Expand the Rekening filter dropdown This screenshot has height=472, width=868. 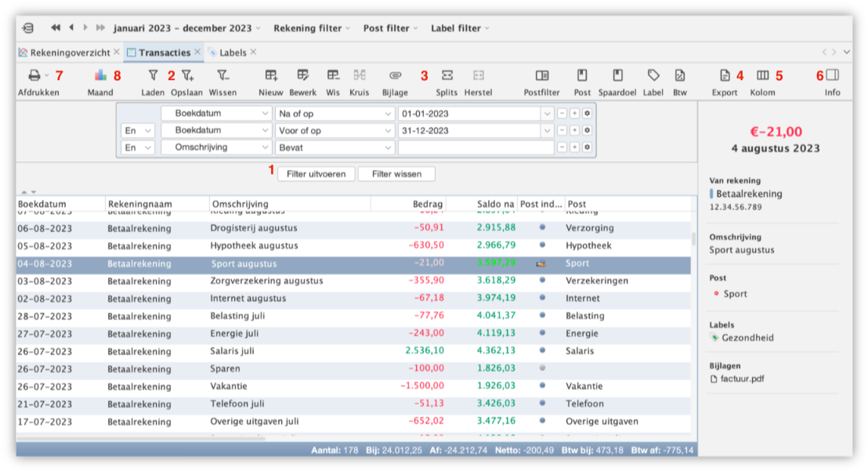point(312,28)
